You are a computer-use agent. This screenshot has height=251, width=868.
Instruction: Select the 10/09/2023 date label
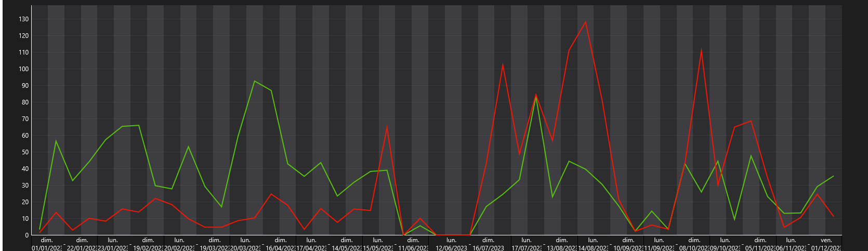click(628, 248)
